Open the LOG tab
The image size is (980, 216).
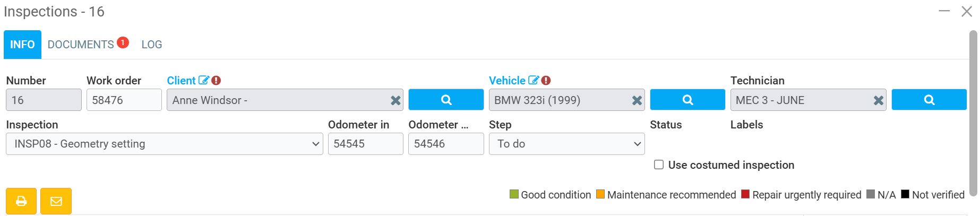[152, 45]
